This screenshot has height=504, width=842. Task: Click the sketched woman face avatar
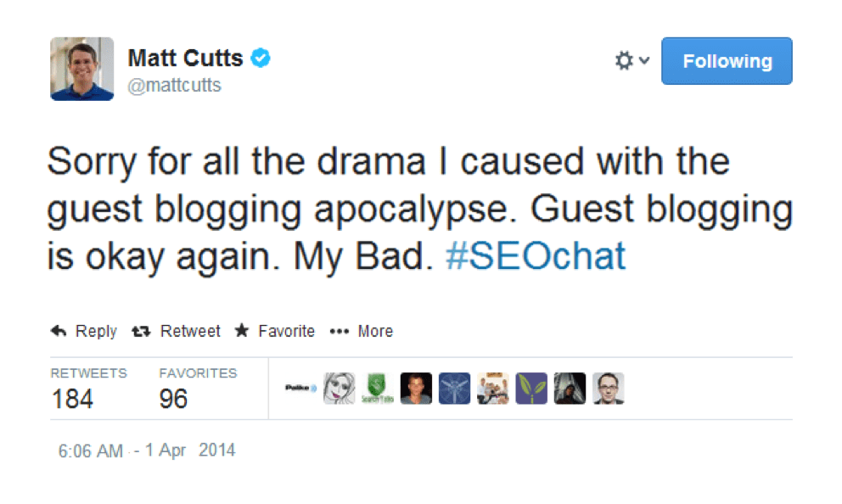(339, 389)
